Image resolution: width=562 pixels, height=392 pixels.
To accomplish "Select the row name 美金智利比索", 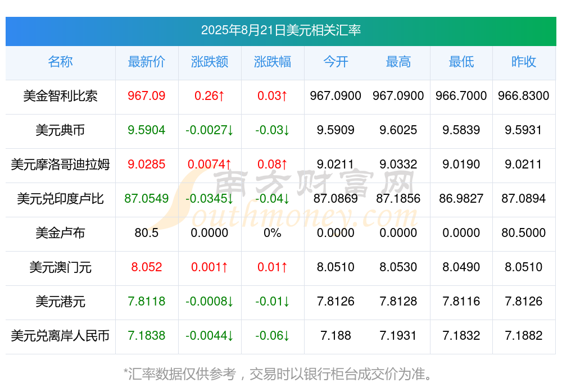I will (x=60, y=96).
